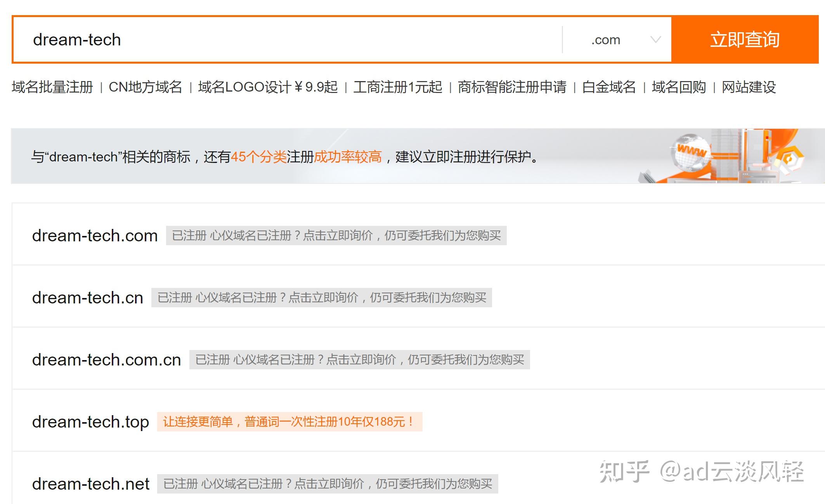825x504 pixels.
Task: Click the inquiry notice beside dream-tech.com.cn
Action: point(359,360)
